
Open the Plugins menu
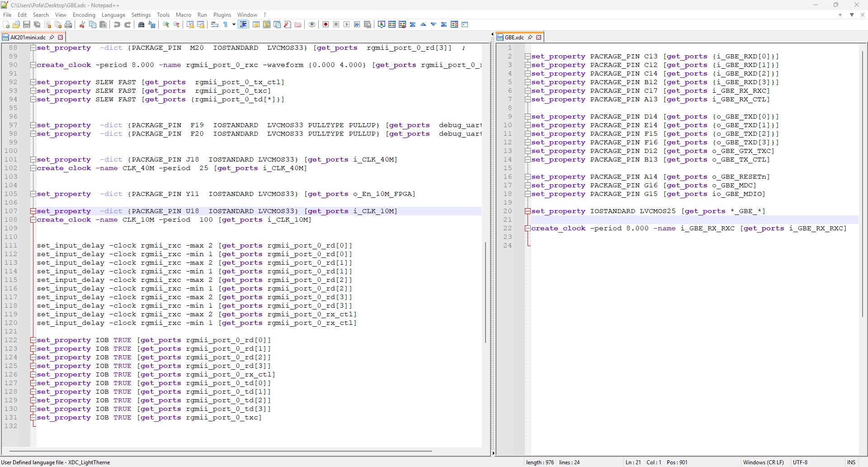click(x=222, y=15)
